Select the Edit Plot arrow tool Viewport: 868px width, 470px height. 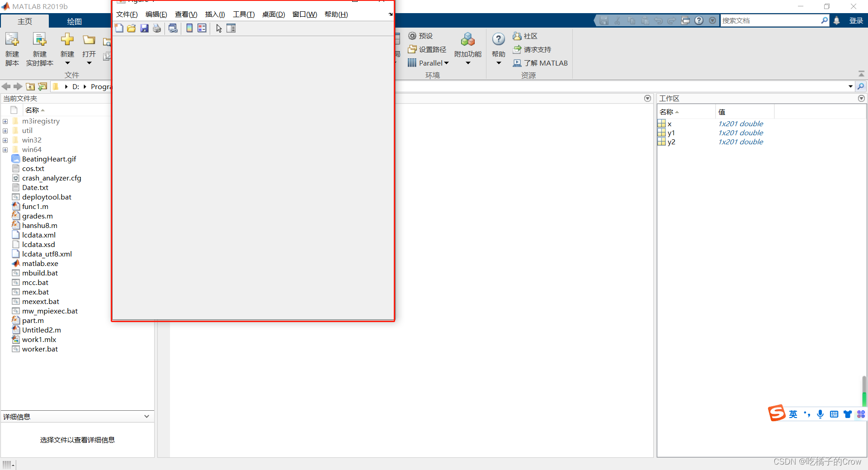click(x=219, y=28)
